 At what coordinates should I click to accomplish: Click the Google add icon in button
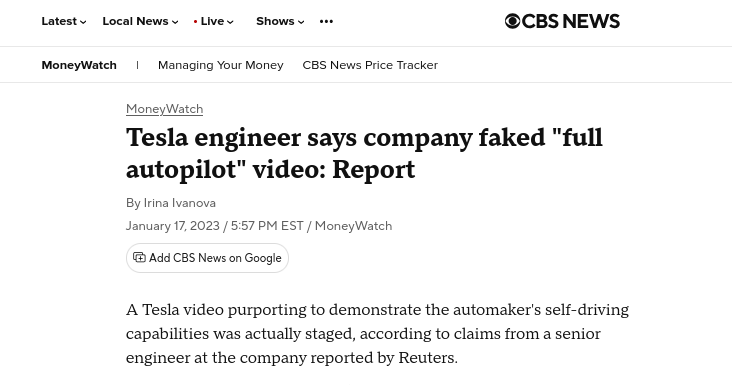click(139, 258)
